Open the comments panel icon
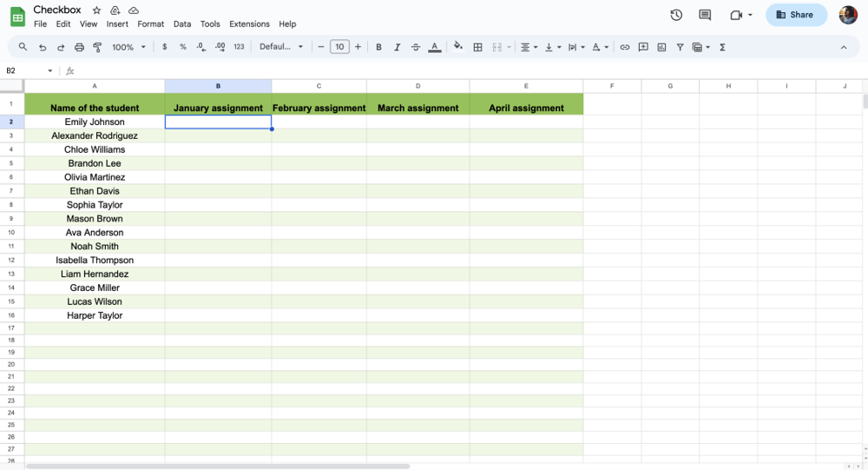The image size is (868, 470). pos(705,15)
